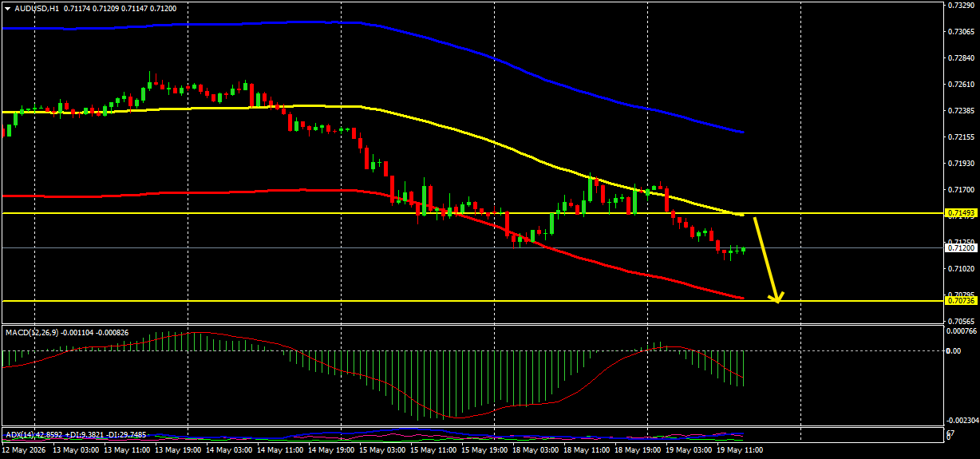The height and width of the screenshot is (459, 980).
Task: Click the 13 May 03:00 time label
Action: [x=77, y=451]
